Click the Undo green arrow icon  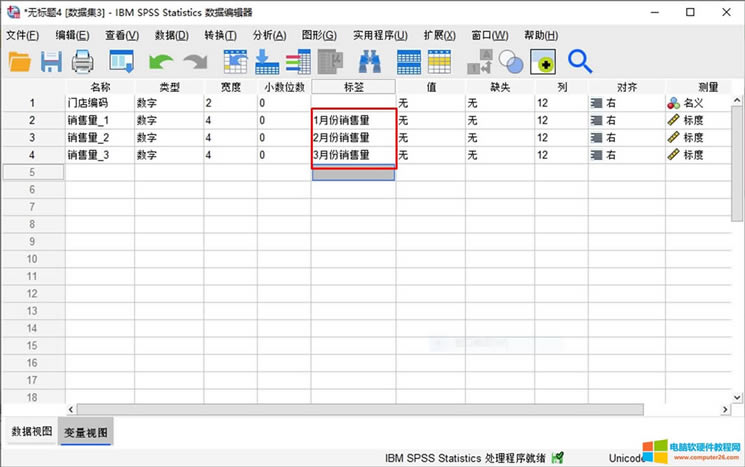click(161, 62)
